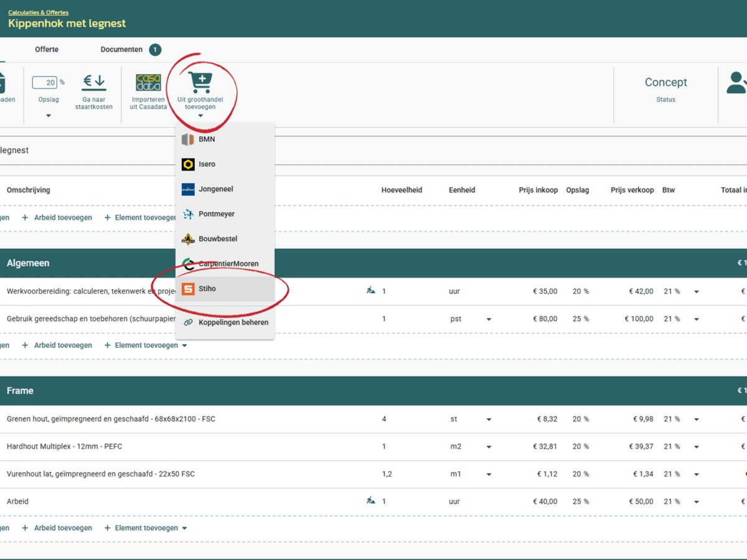Image resolution: width=747 pixels, height=560 pixels.
Task: Select the Jongeneel wholesaler logo
Action: pos(188,189)
